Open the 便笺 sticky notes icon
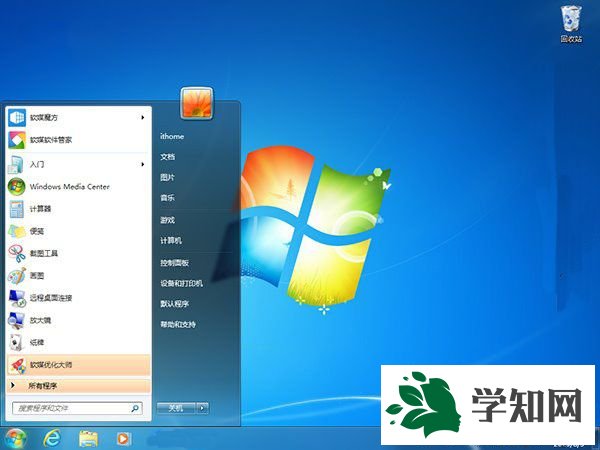This screenshot has height=450, width=600. point(16,231)
